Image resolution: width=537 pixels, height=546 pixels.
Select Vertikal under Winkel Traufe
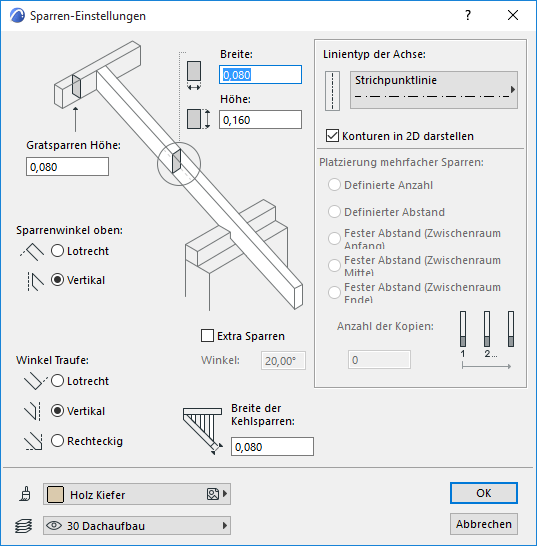57,411
